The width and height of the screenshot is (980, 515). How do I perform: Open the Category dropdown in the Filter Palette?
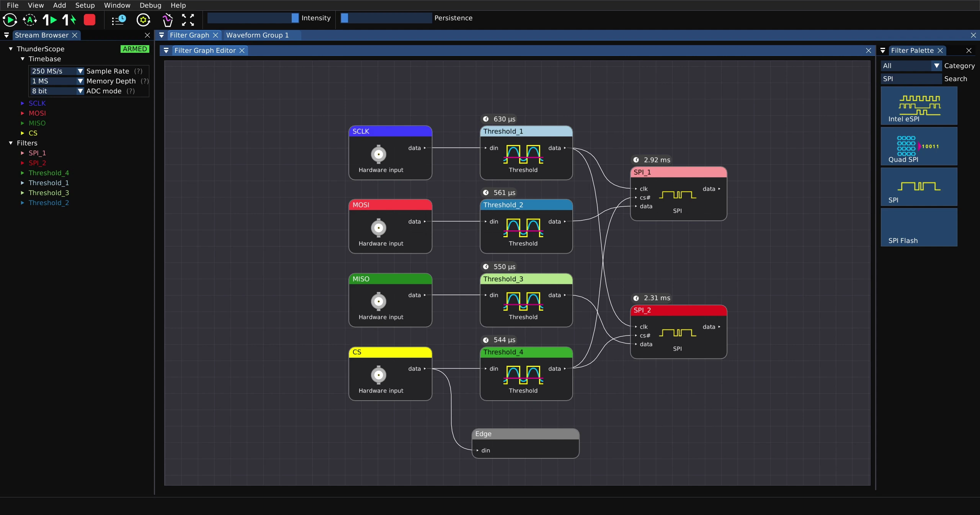(911, 66)
